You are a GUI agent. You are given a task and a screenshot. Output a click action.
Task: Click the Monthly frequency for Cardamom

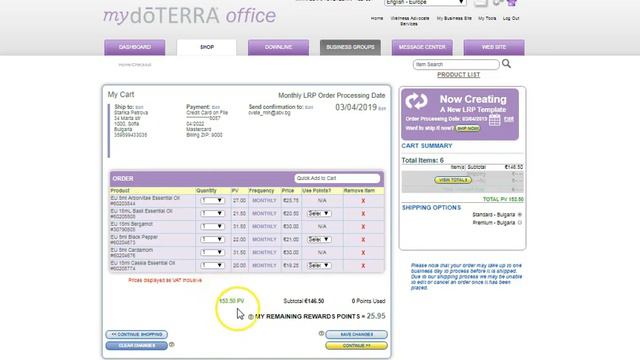pyautogui.click(x=264, y=253)
